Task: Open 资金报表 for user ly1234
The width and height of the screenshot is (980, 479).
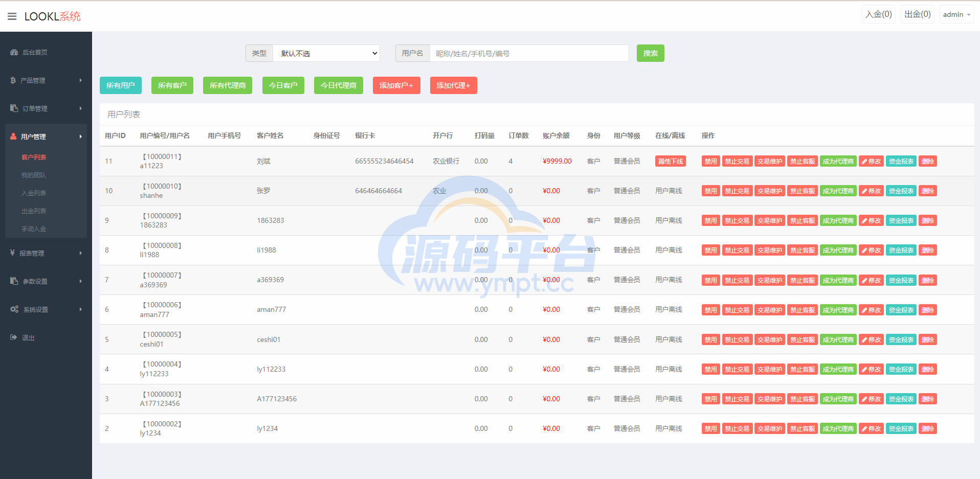Action: click(901, 428)
